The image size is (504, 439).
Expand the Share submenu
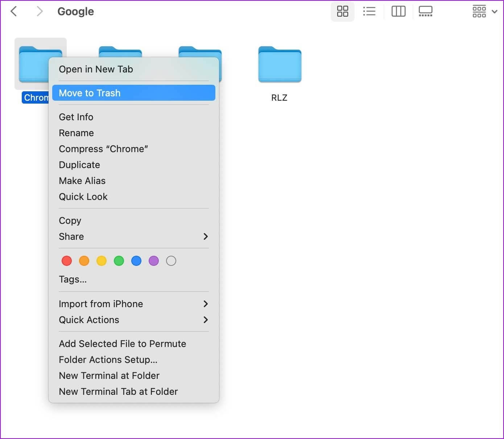[133, 237]
